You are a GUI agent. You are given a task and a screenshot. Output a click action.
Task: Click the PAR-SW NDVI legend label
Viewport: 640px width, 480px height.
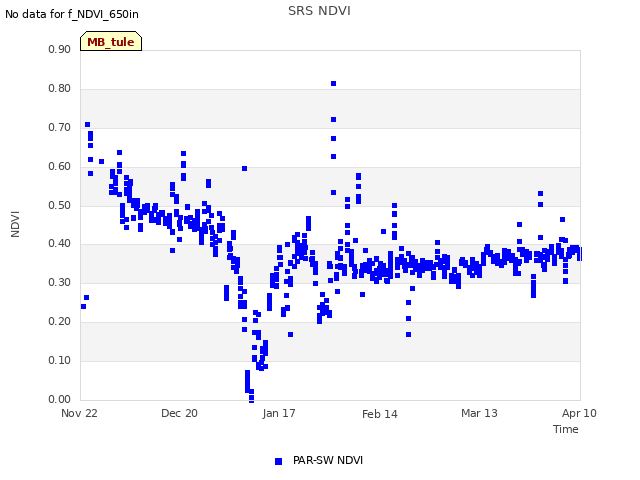328,460
